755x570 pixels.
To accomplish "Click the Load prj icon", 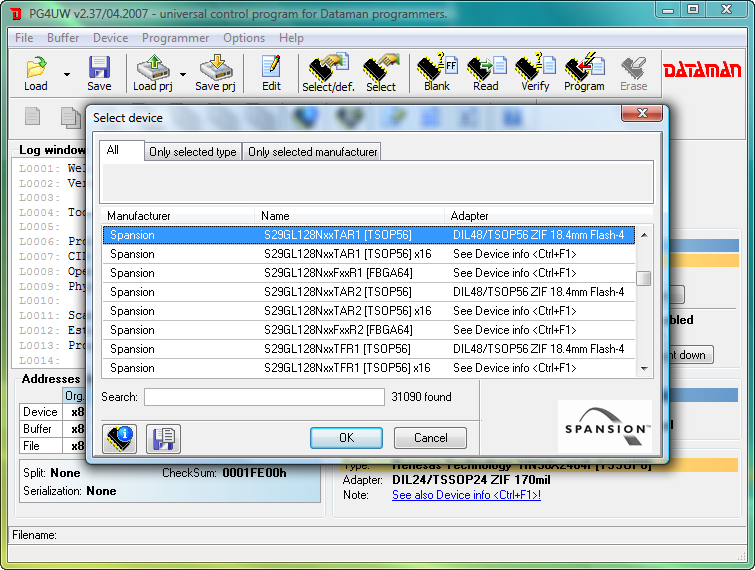I will click(152, 72).
